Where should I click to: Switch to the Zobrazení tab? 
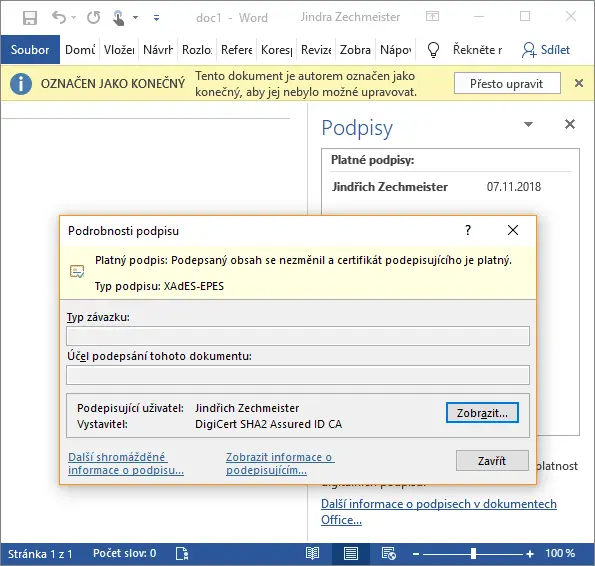coord(355,49)
